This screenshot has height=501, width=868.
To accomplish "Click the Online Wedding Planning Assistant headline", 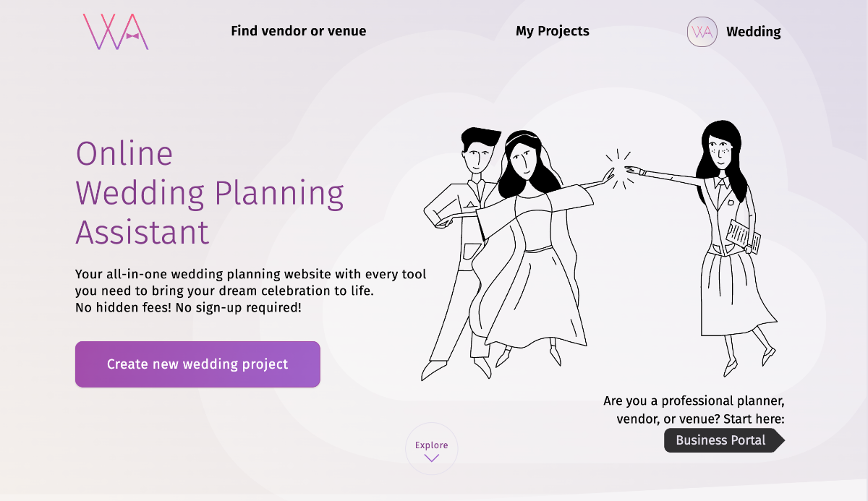I will (x=210, y=193).
